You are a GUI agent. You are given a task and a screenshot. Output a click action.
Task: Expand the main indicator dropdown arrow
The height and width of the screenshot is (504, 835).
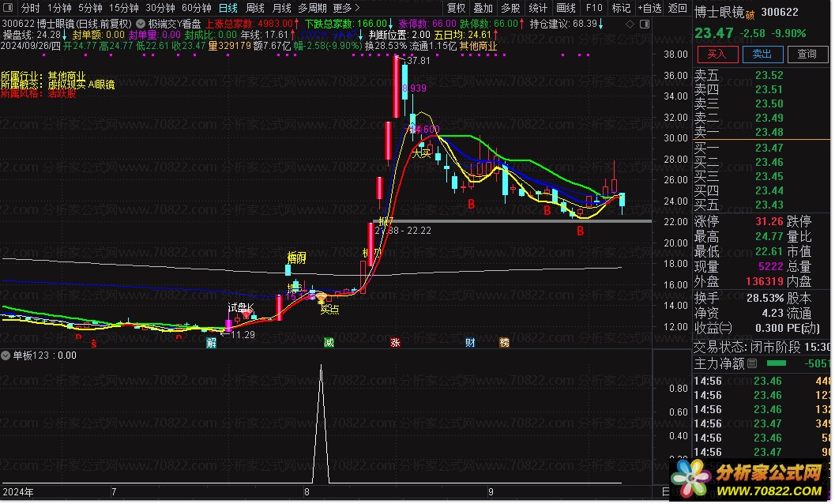141,24
